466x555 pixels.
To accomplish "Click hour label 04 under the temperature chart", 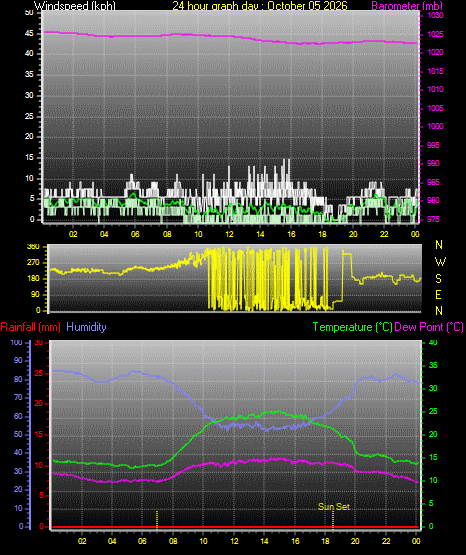I will point(112,541).
